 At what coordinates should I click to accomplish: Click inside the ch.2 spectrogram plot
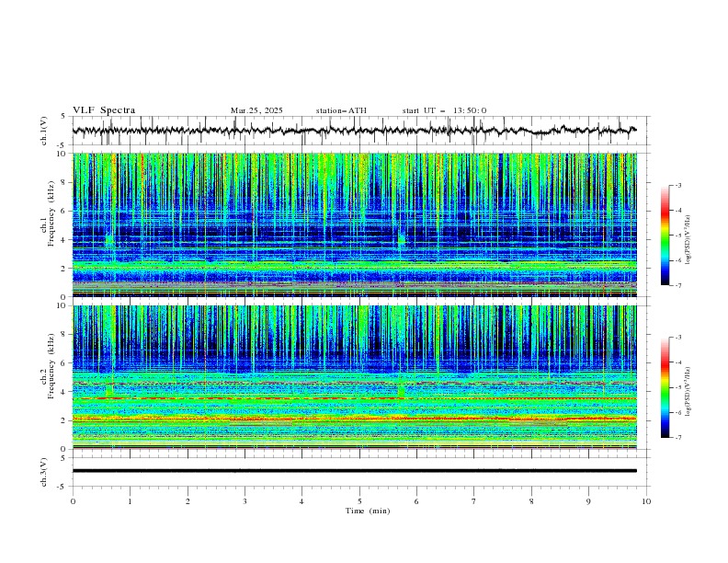(355, 377)
